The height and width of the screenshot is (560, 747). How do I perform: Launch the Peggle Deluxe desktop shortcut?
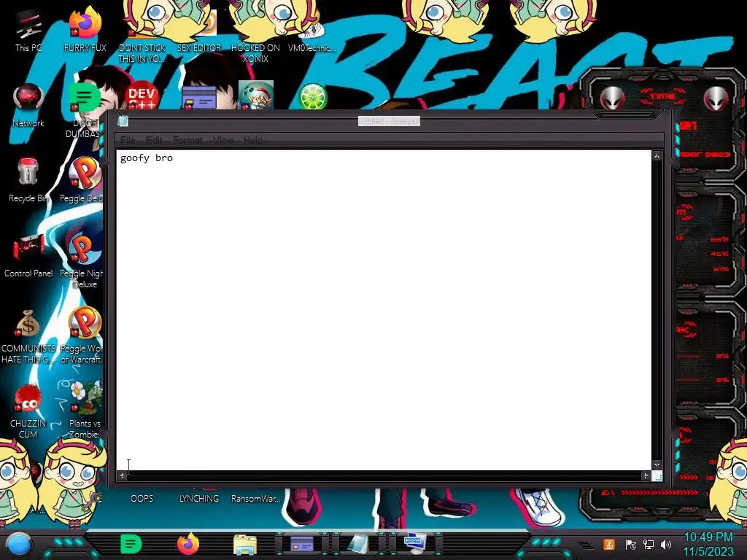click(85, 180)
